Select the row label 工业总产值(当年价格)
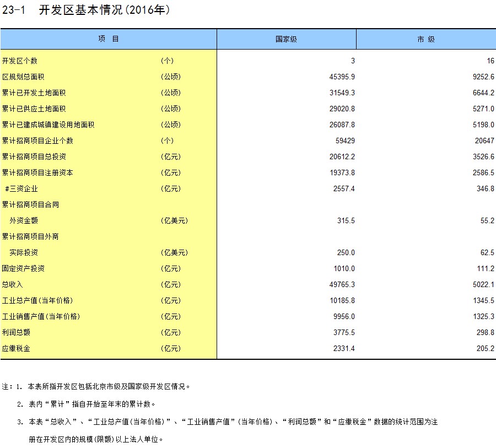 point(37,300)
